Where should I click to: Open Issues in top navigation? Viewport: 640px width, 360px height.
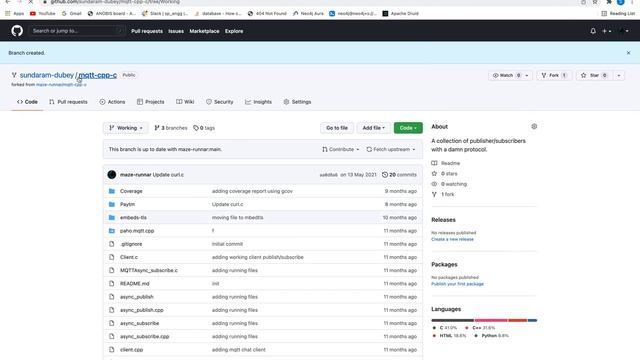[176, 31]
